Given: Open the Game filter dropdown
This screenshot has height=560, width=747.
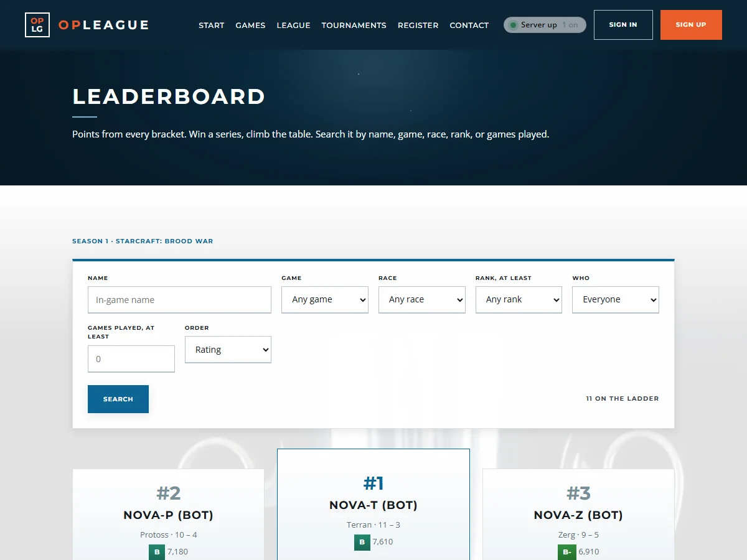Looking at the screenshot, I should click(325, 299).
